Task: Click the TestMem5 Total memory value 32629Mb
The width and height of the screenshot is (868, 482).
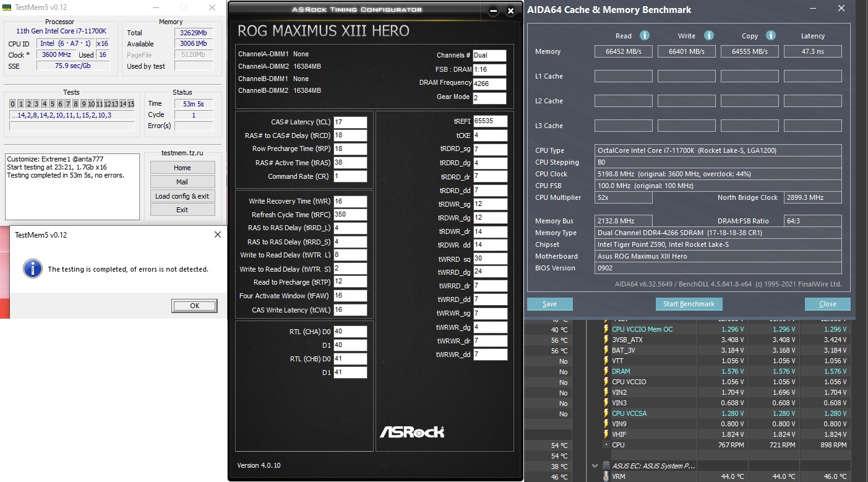Action: click(194, 33)
